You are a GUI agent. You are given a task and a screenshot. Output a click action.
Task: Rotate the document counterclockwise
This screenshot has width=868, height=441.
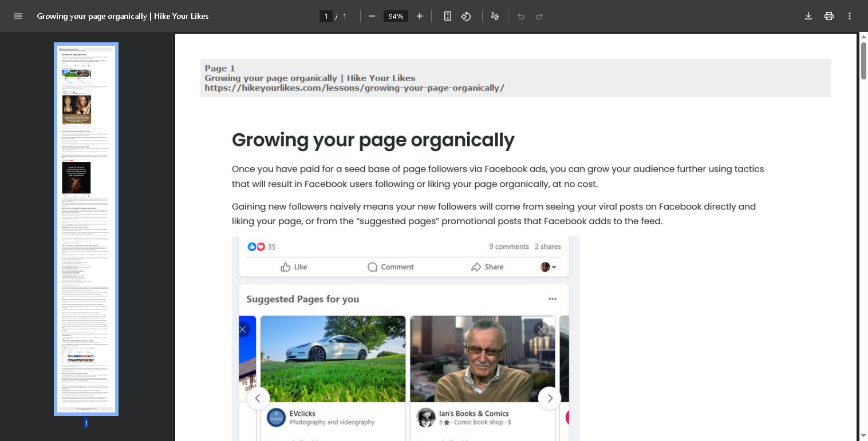click(466, 16)
